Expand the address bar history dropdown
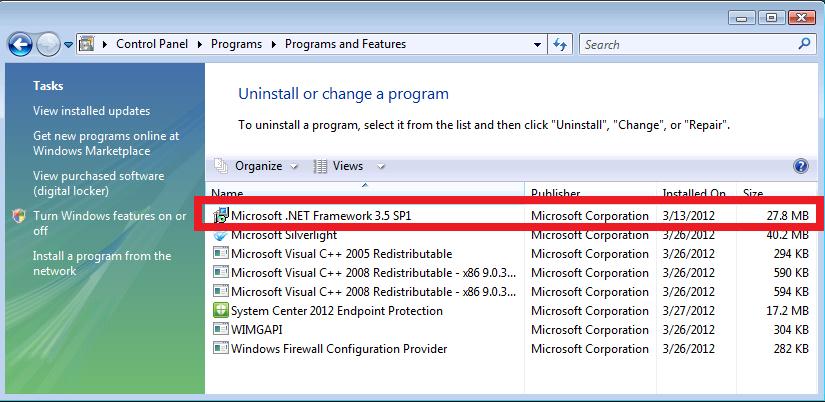This screenshot has height=402, width=825. (x=537, y=45)
